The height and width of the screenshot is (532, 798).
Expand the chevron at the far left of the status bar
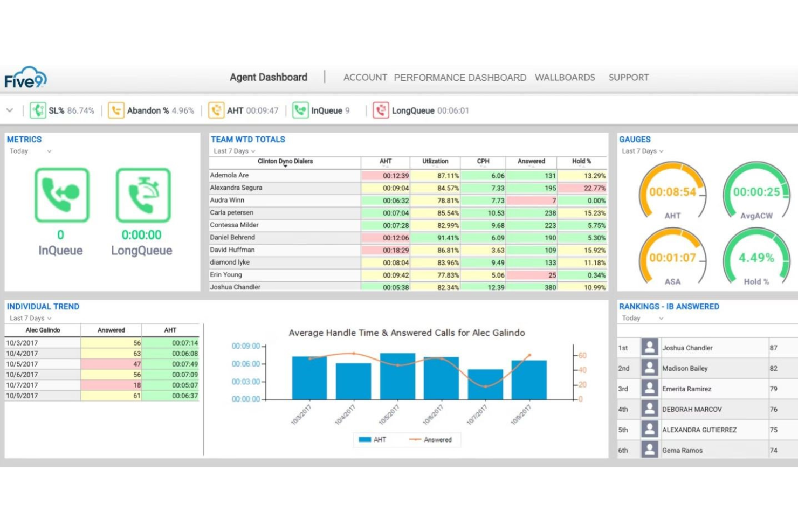click(9, 110)
